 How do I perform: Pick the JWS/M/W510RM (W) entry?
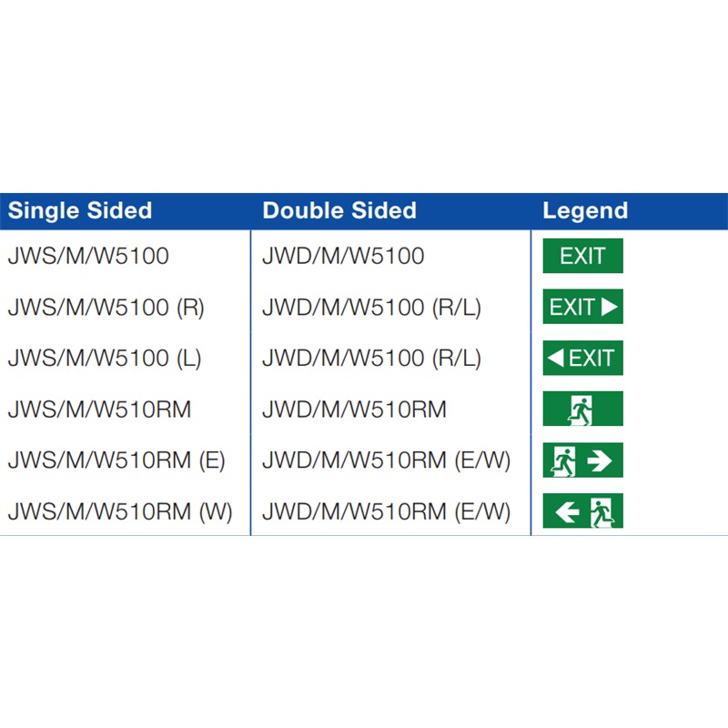[x=120, y=511]
